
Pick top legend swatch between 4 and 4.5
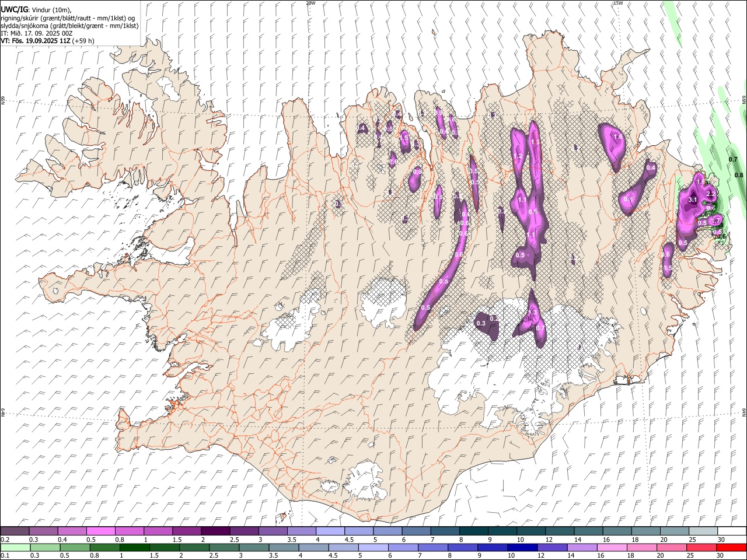point(330,531)
